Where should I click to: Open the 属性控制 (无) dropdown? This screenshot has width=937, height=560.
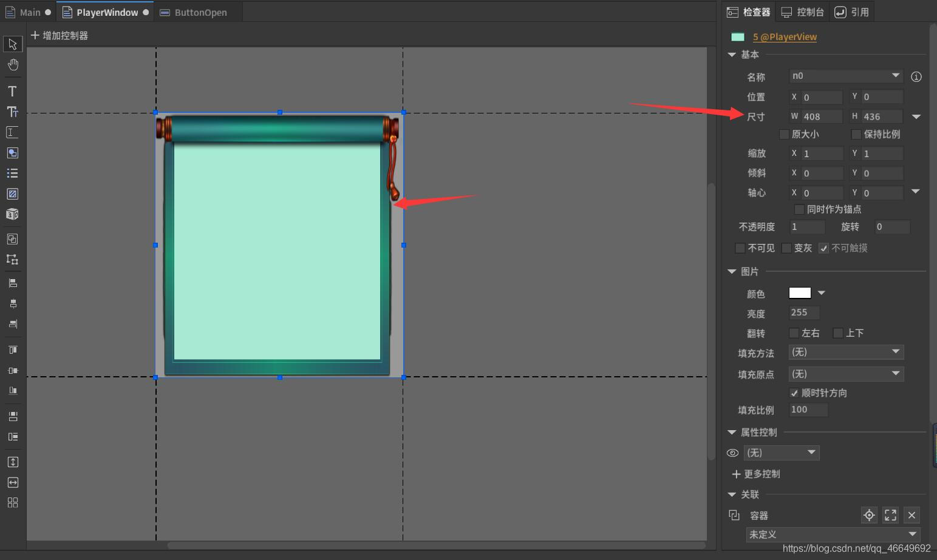[x=782, y=453]
